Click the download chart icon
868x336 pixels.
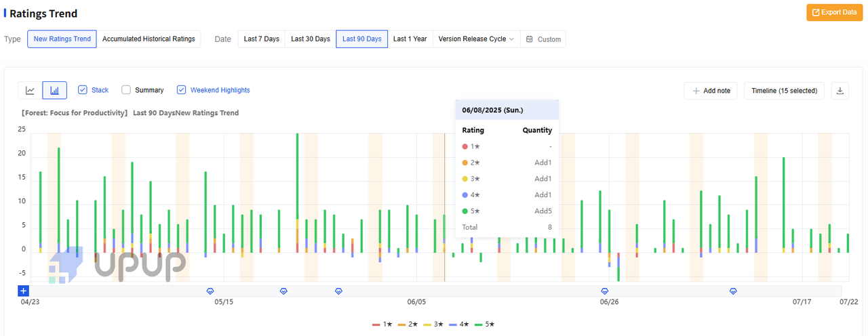point(840,91)
